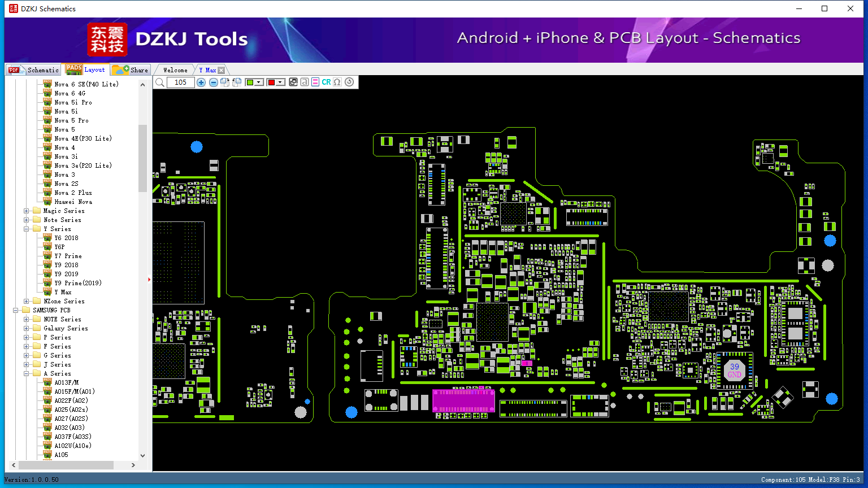The width and height of the screenshot is (868, 488).
Task: Expand the Note Series folder under Huawei
Action: pyautogui.click(x=27, y=220)
